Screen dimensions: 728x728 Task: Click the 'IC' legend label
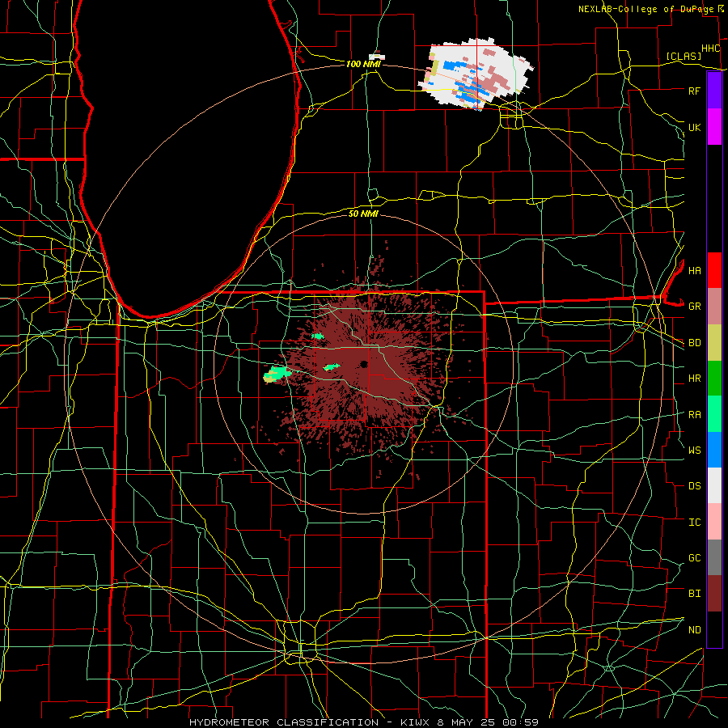tap(694, 523)
